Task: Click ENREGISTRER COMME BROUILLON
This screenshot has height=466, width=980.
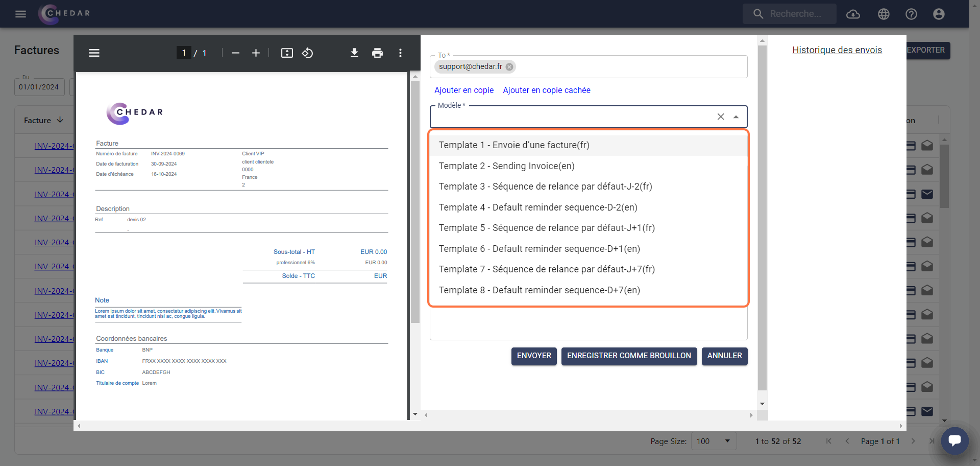Action: click(629, 356)
